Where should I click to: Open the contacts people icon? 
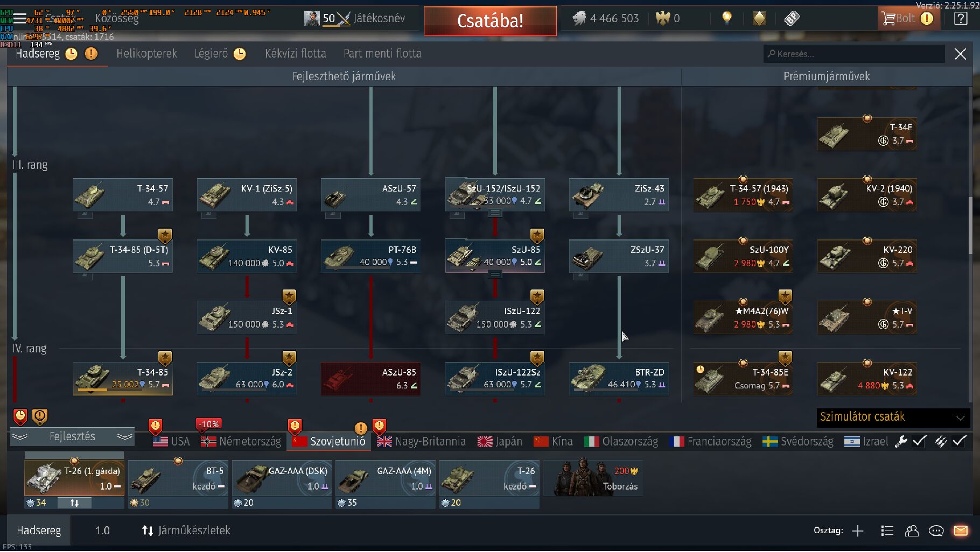(x=912, y=531)
